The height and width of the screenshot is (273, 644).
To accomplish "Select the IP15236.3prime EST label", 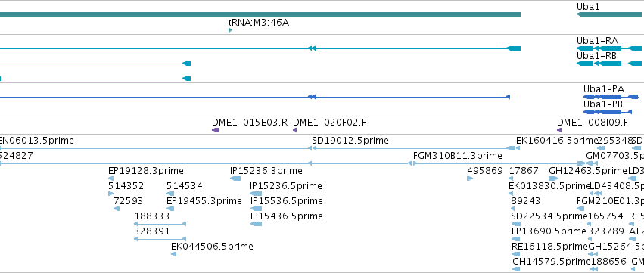I will tap(266, 171).
